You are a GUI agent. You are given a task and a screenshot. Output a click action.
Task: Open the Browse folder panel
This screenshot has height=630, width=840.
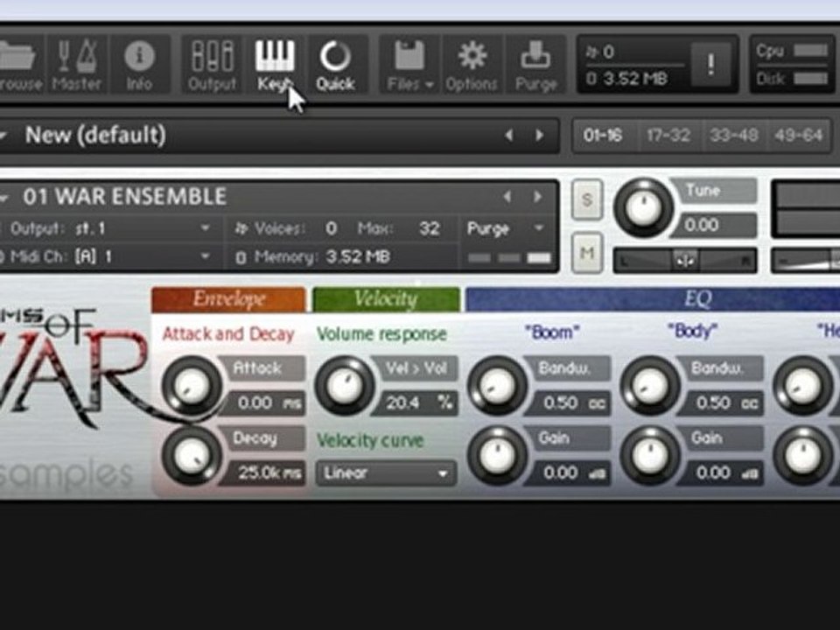(20, 66)
